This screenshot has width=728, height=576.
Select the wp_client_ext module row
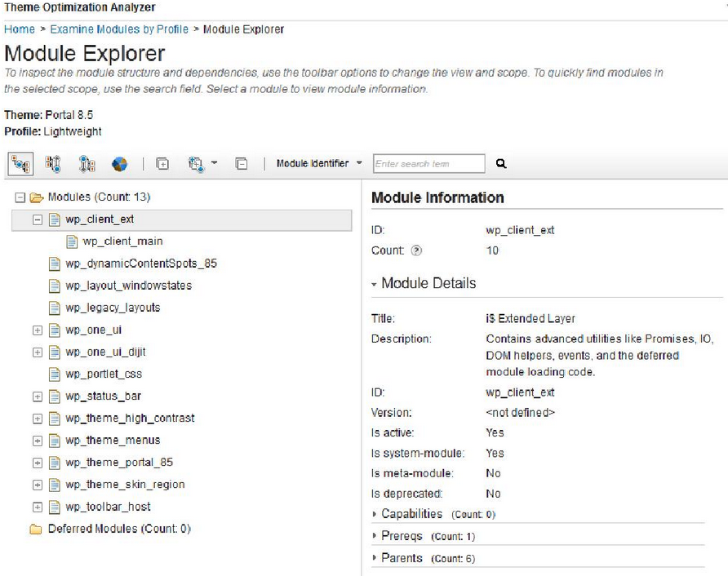[181, 219]
